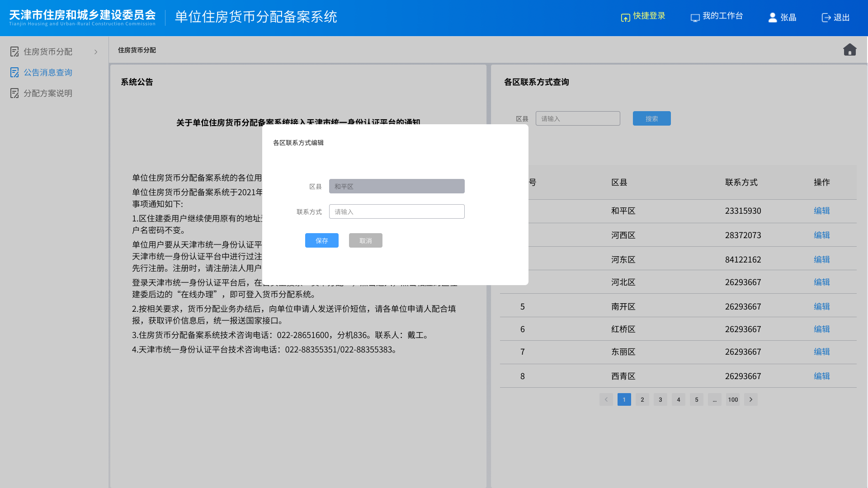The width and height of the screenshot is (868, 488).
Task: Click the 西青区 cell
Action: (x=623, y=376)
